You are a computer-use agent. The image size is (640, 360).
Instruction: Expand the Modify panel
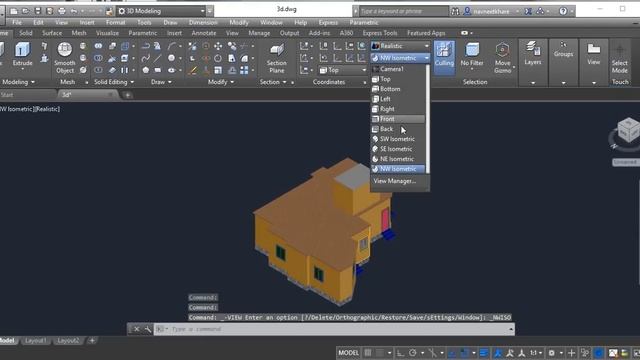tap(221, 82)
